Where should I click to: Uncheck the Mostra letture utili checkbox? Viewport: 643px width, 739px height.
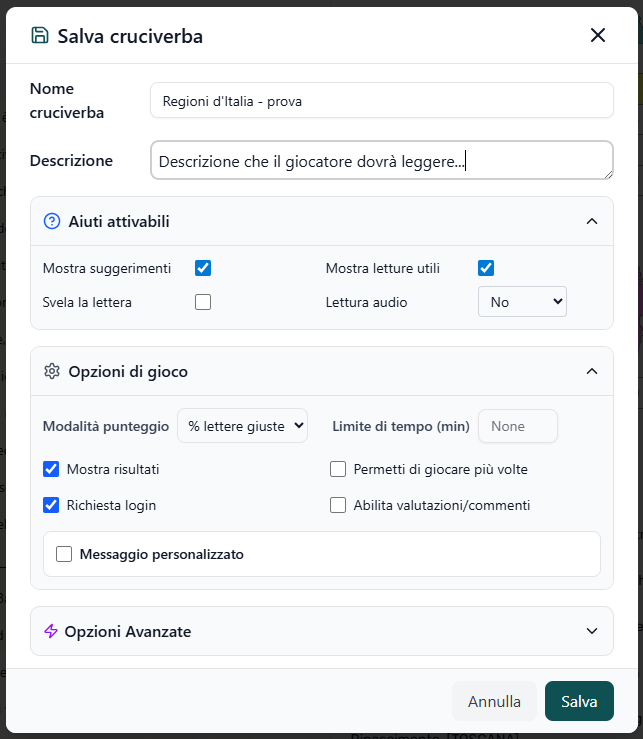(x=486, y=268)
